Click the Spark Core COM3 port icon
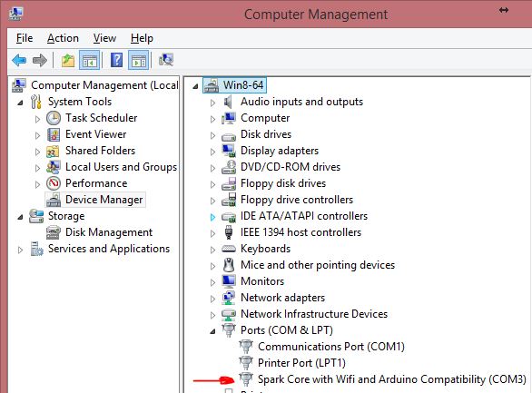Screen dimensions: 532x393 point(246,379)
